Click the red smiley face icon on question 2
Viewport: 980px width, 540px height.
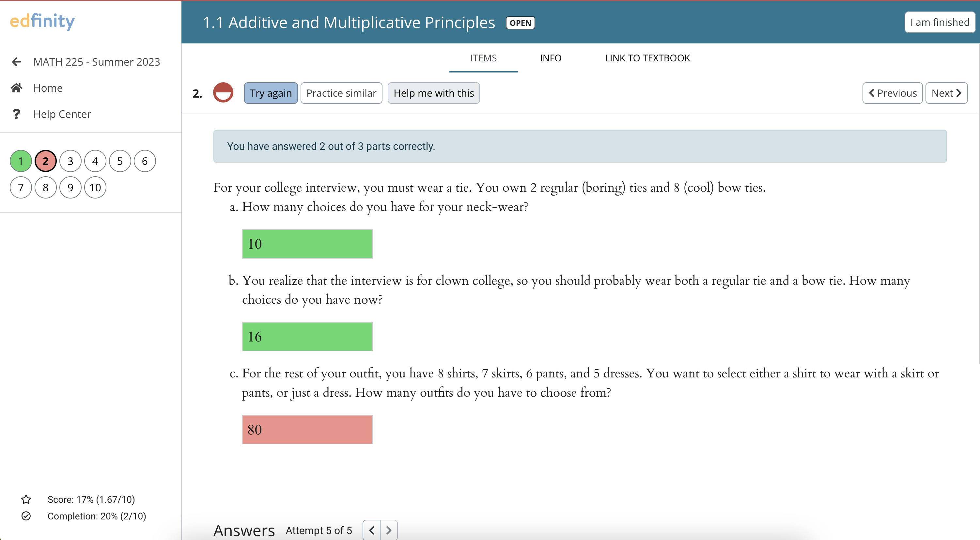click(x=224, y=93)
